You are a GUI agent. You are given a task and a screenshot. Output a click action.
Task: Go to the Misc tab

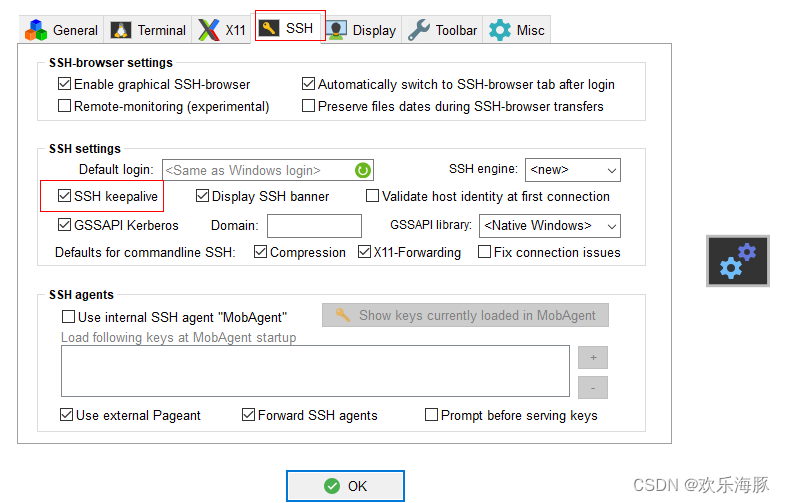[x=517, y=30]
